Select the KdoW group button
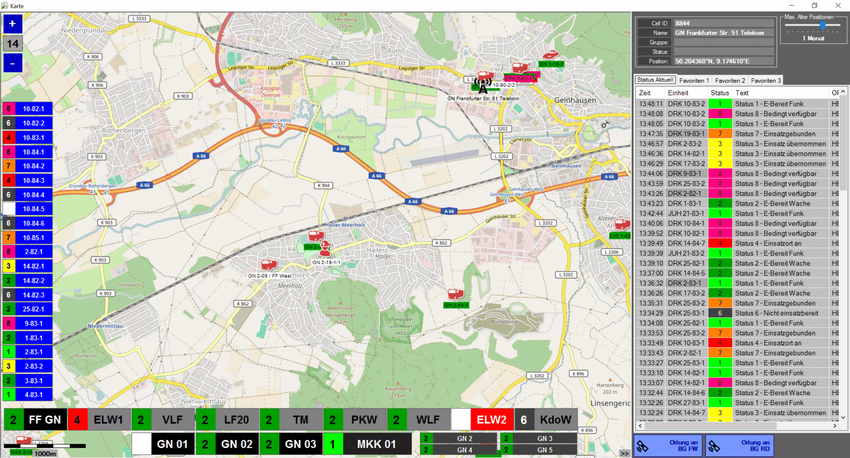 pyautogui.click(x=553, y=421)
